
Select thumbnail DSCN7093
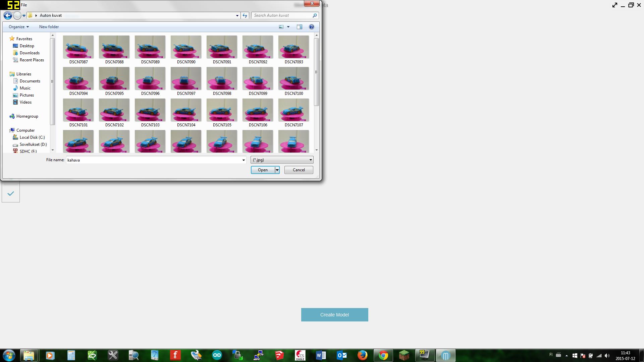pos(294,50)
